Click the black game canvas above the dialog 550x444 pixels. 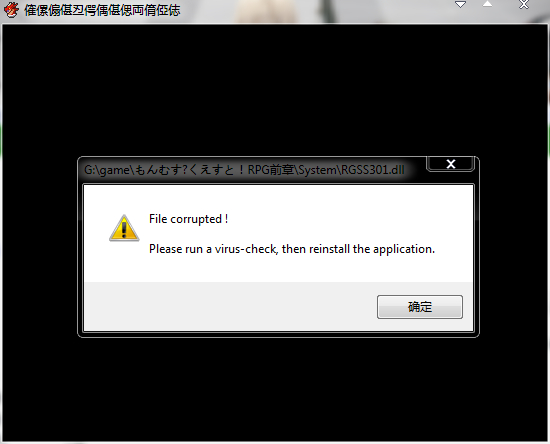point(275,89)
